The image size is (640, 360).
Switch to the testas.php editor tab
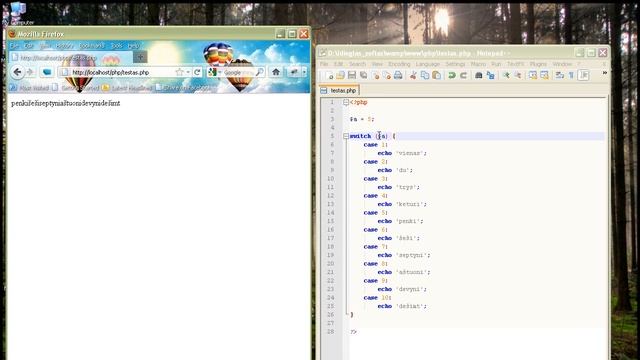pos(339,90)
